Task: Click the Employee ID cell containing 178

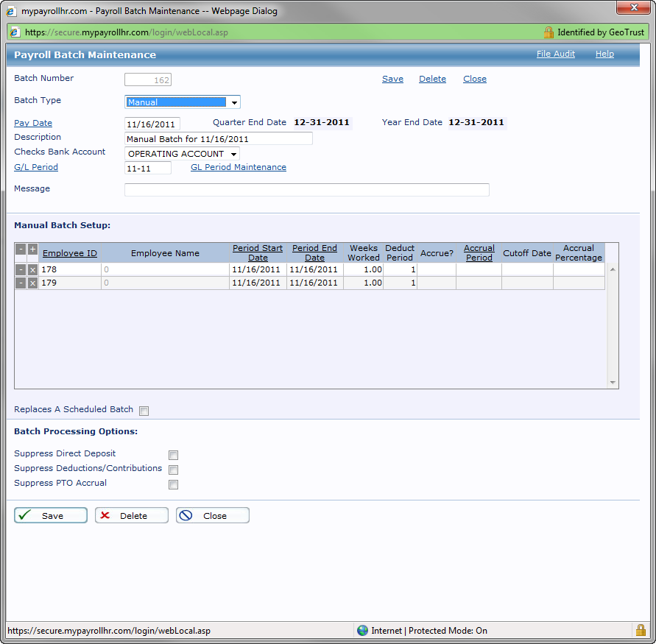Action: pyautogui.click(x=70, y=269)
